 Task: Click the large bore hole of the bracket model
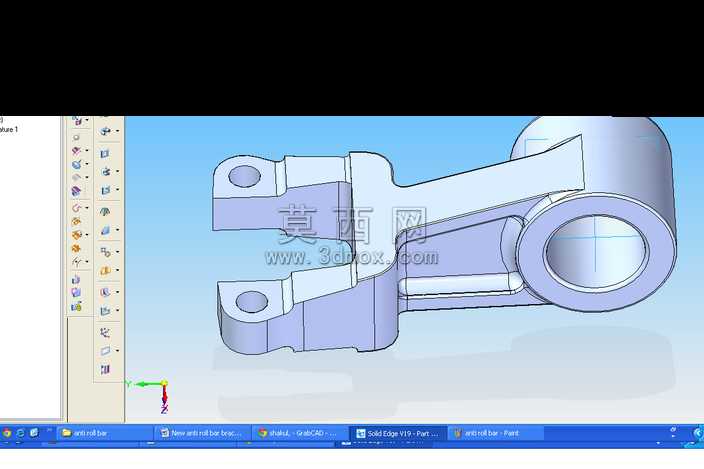pyautogui.click(x=596, y=252)
